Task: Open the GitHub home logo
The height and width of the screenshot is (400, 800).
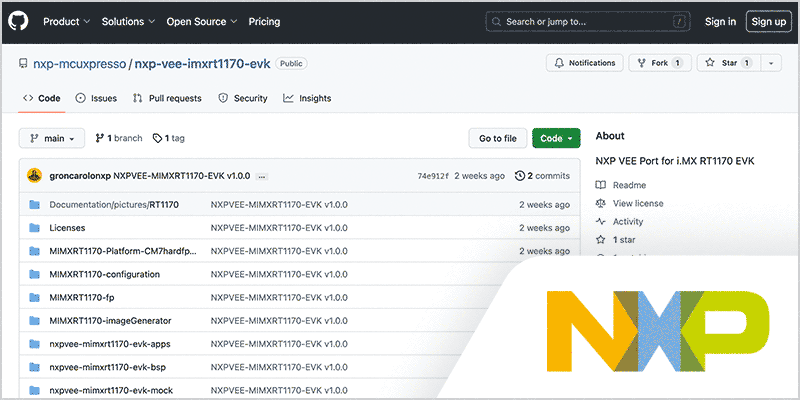Action: (x=18, y=21)
